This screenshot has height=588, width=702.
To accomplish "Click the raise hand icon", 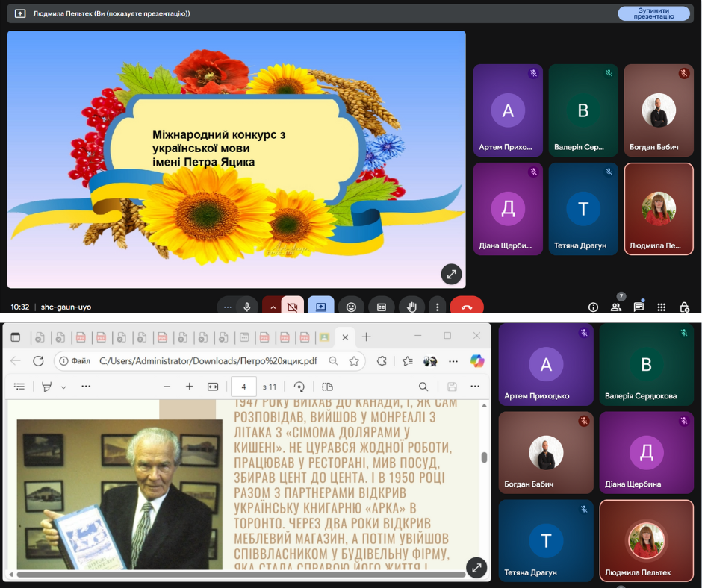I will point(411,307).
